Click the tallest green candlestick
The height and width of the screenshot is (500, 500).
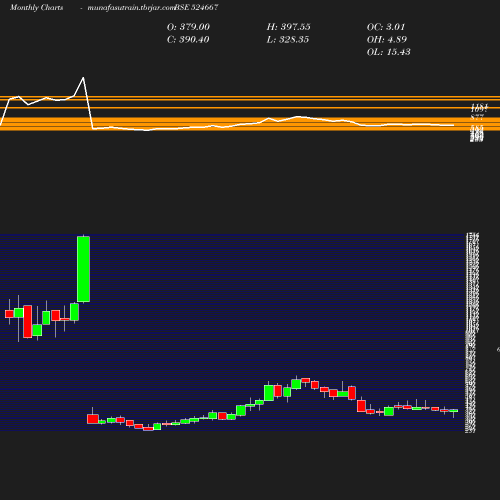pyautogui.click(x=83, y=269)
